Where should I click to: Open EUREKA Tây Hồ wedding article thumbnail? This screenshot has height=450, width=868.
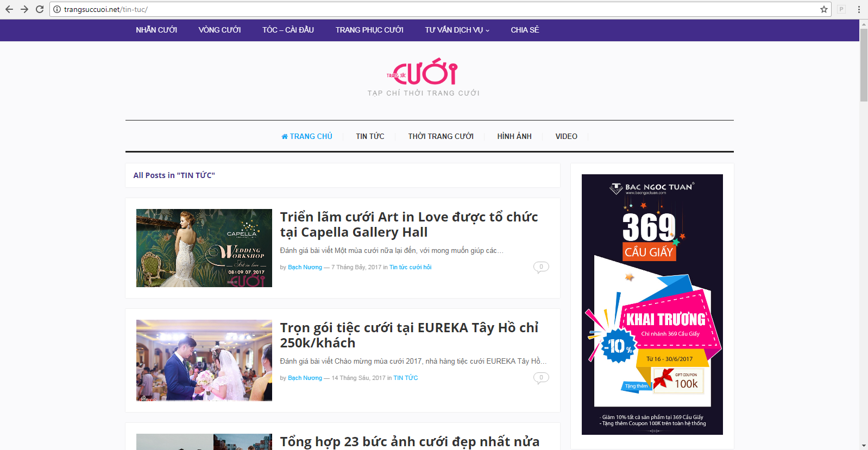[204, 360]
